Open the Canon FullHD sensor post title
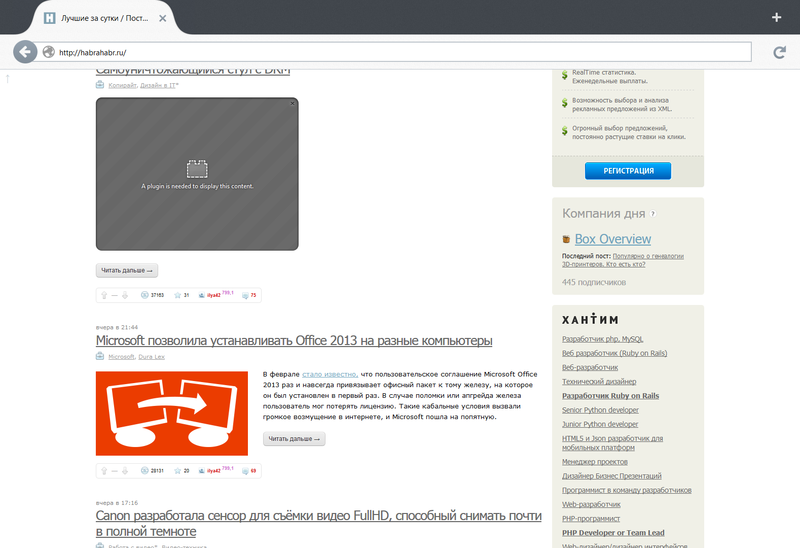This screenshot has height=548, width=800. pos(318,524)
